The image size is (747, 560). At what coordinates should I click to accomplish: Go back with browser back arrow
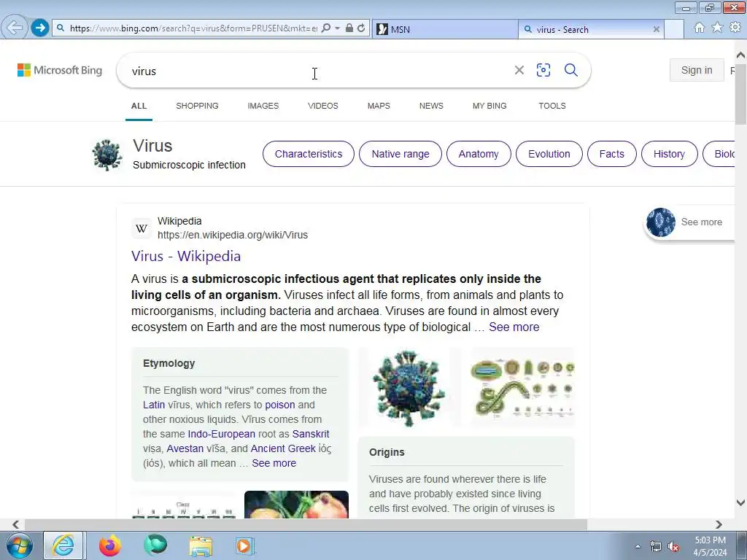(15, 28)
